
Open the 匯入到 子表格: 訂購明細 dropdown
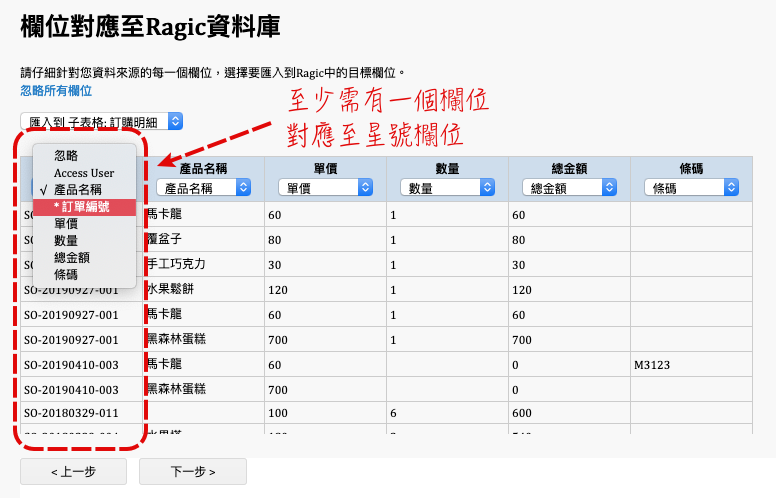[101, 121]
